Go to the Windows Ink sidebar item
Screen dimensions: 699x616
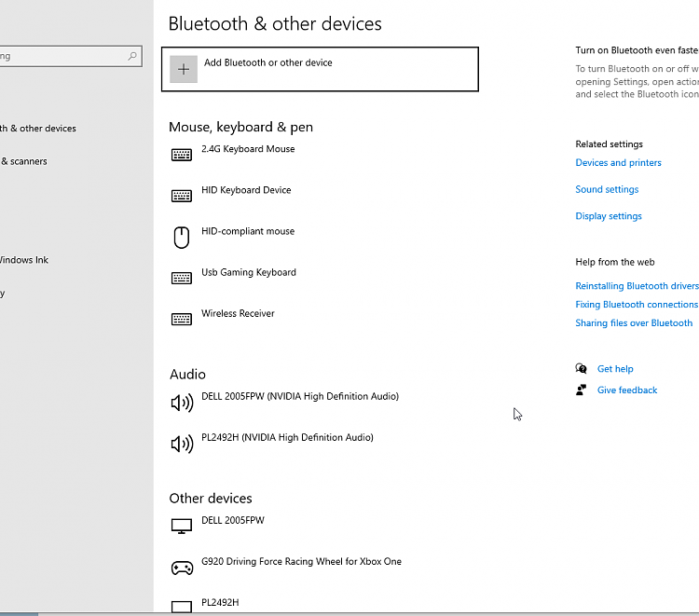(x=24, y=260)
